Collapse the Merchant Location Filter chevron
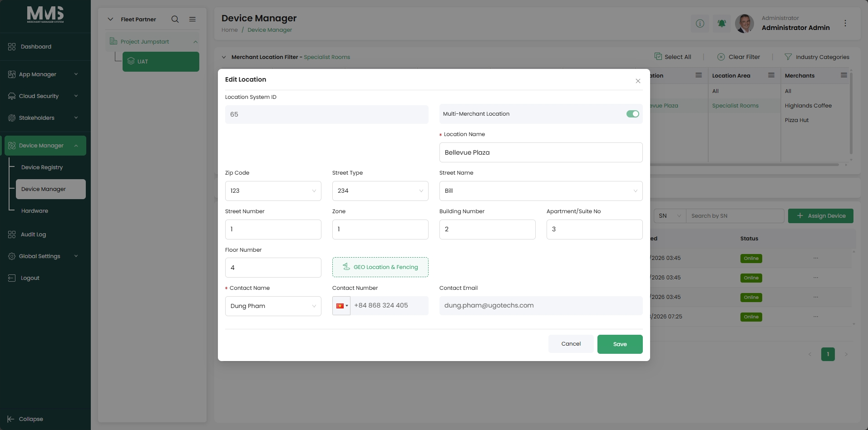 (x=224, y=57)
